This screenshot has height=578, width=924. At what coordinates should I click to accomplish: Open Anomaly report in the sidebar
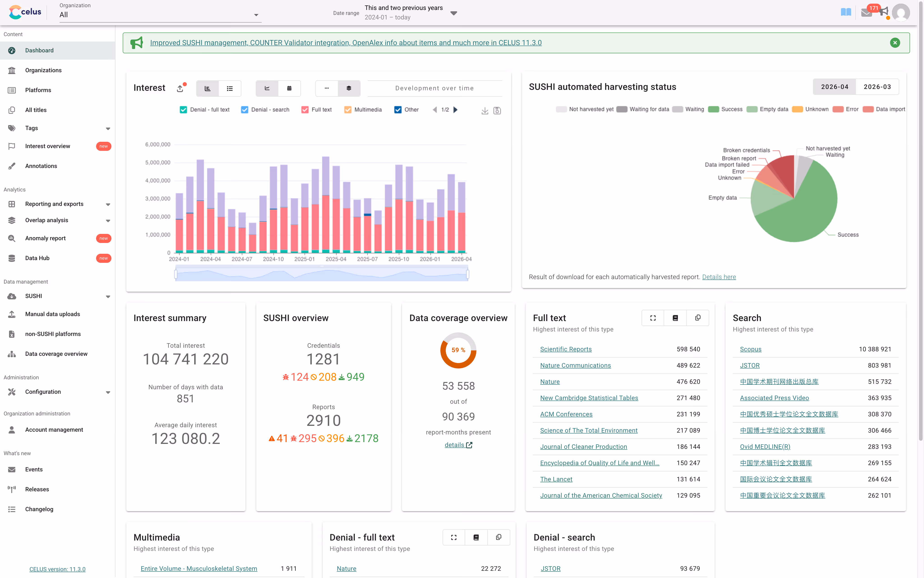point(58,239)
